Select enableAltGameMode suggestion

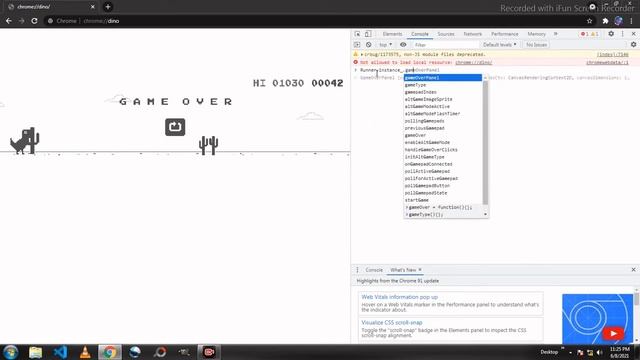[443, 142]
